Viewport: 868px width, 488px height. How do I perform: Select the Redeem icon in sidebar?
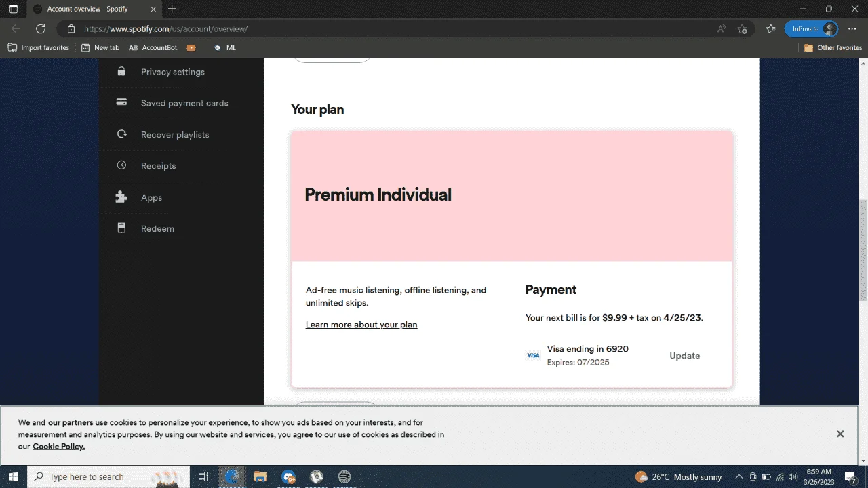coord(122,228)
